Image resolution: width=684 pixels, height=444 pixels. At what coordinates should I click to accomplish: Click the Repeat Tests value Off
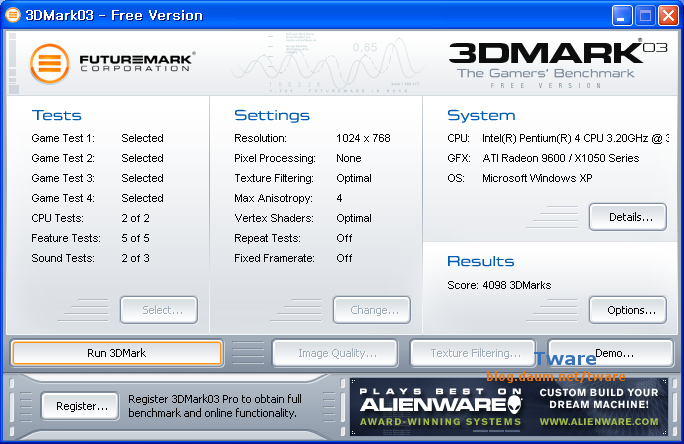[344, 238]
